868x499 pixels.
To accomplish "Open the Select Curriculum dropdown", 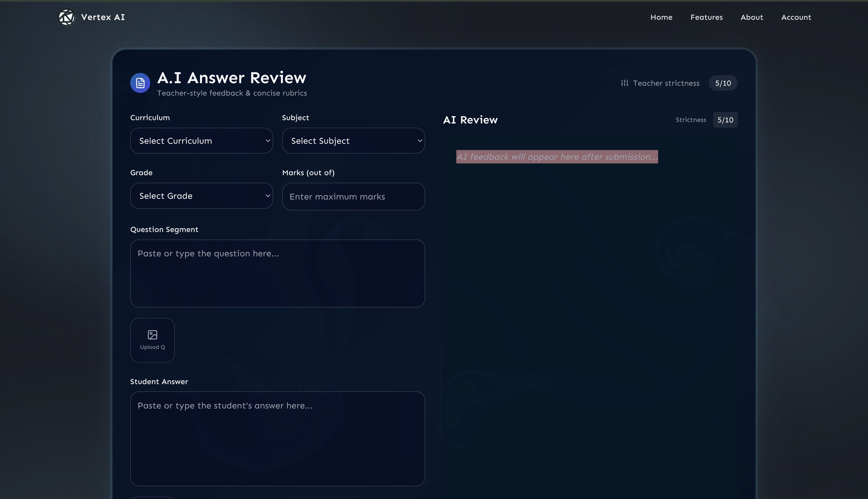I will tap(201, 140).
